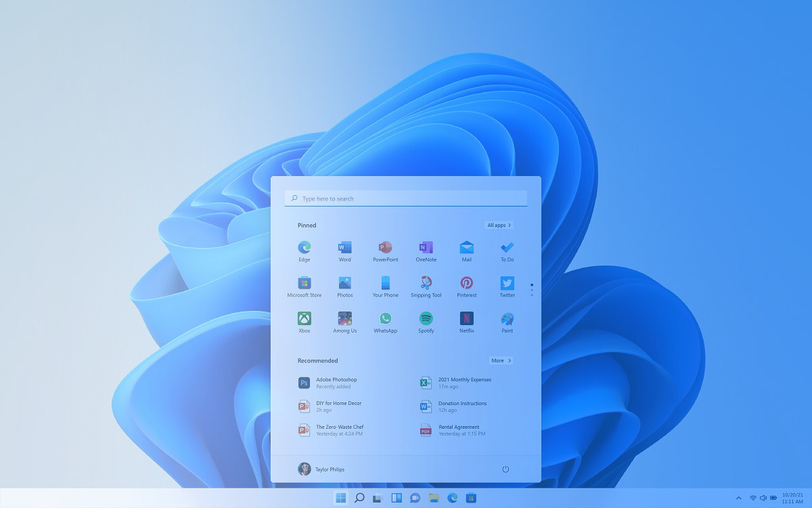The height and width of the screenshot is (508, 812).
Task: Launch Edge from the taskbar
Action: 452,498
